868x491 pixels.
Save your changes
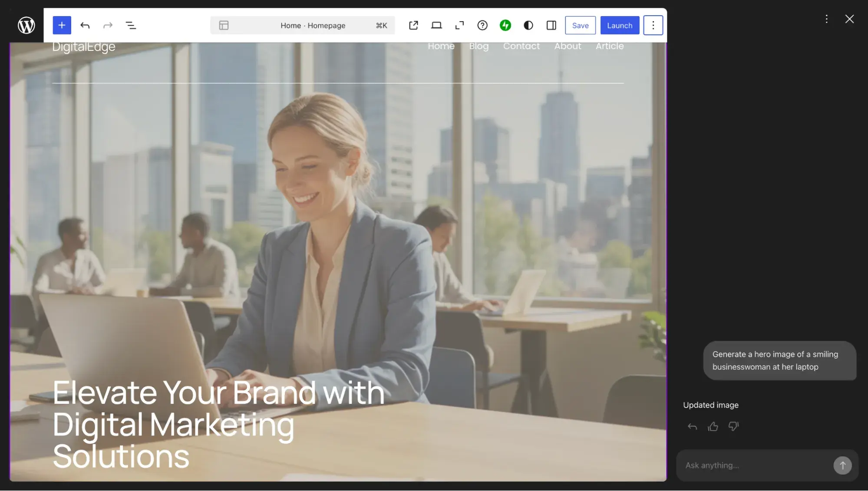pos(580,25)
